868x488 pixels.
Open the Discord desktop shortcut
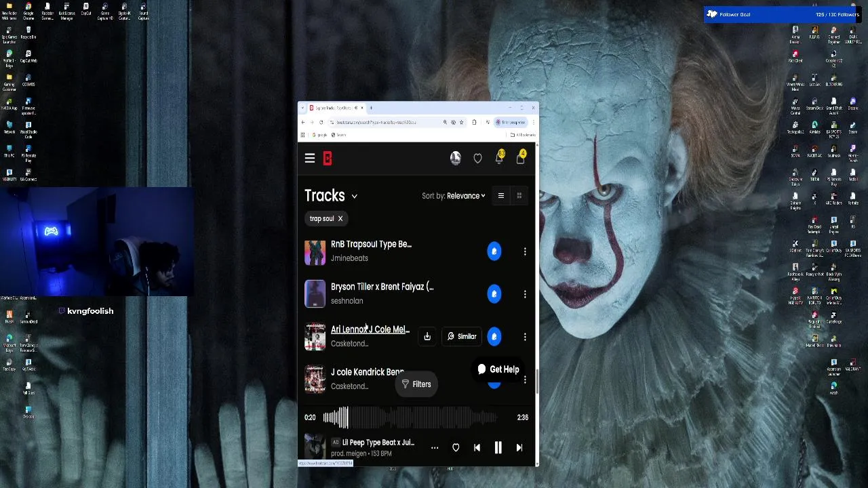852,103
